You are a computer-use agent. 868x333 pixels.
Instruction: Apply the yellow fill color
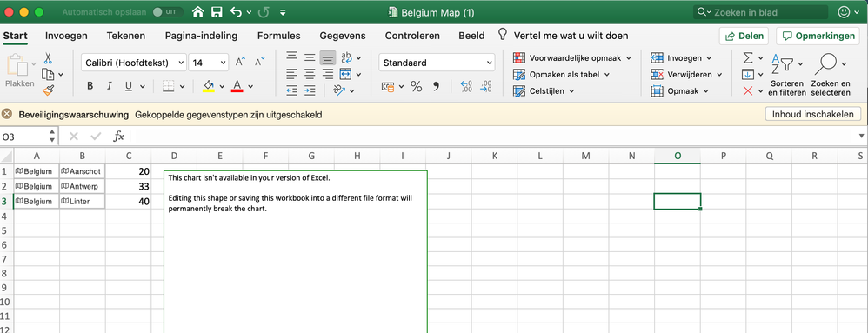209,86
